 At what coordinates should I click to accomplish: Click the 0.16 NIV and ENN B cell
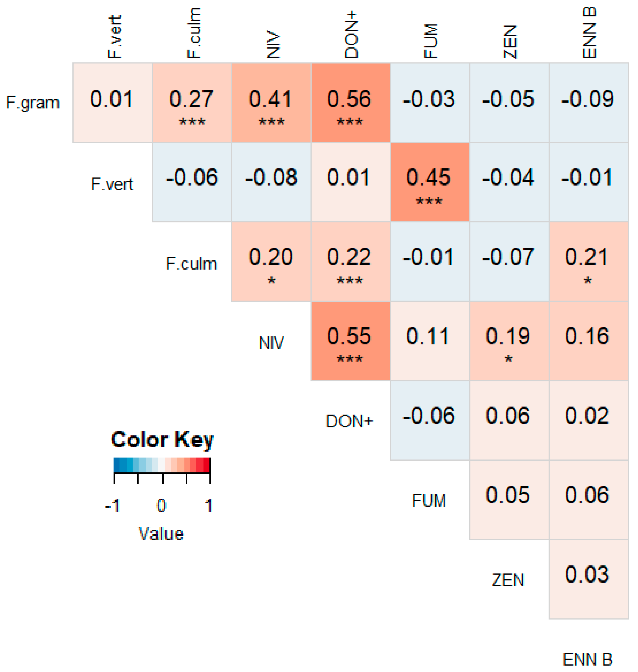click(x=588, y=341)
